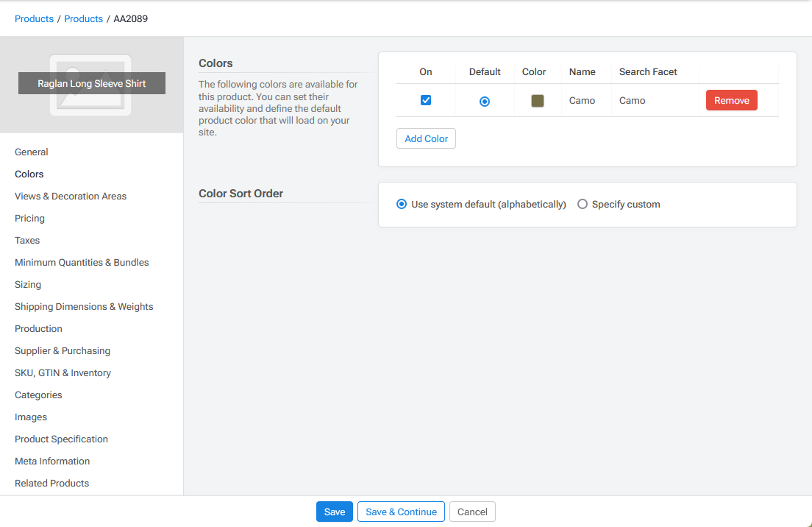Navigate to the Sizing section

pyautogui.click(x=28, y=285)
